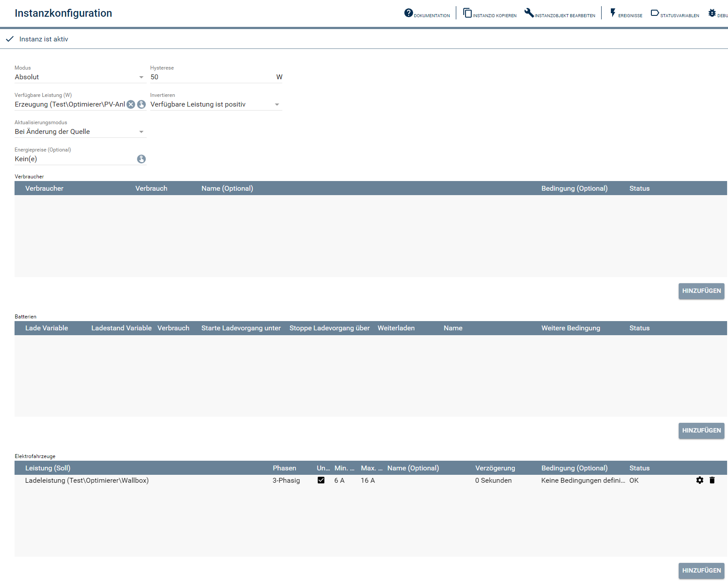Click the Keine Bedingungen defini... cell
The width and height of the screenshot is (728, 588).
(583, 481)
